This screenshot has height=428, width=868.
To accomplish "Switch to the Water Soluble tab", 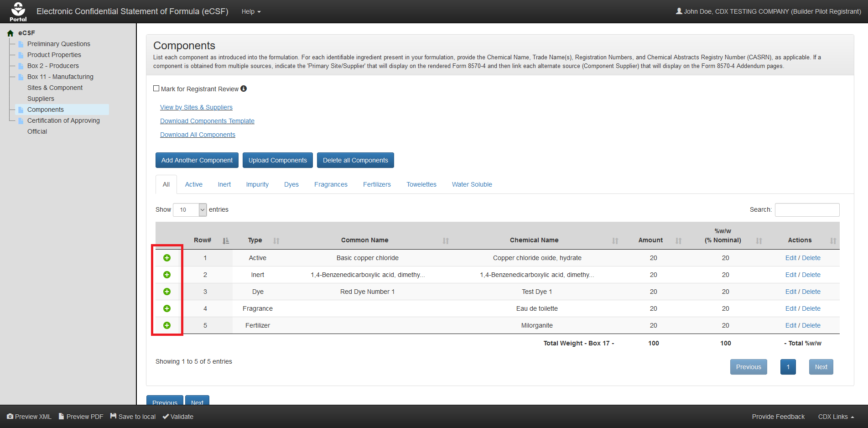I will [x=472, y=184].
